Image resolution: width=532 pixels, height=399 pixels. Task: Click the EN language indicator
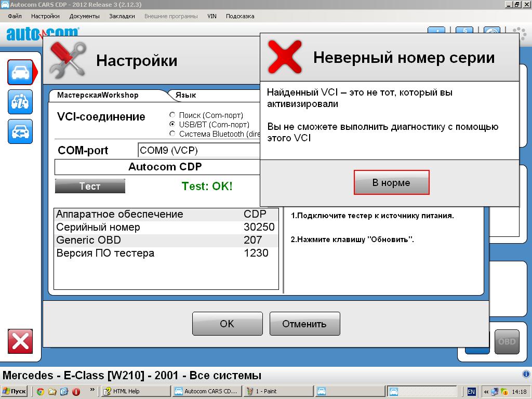[x=471, y=392]
